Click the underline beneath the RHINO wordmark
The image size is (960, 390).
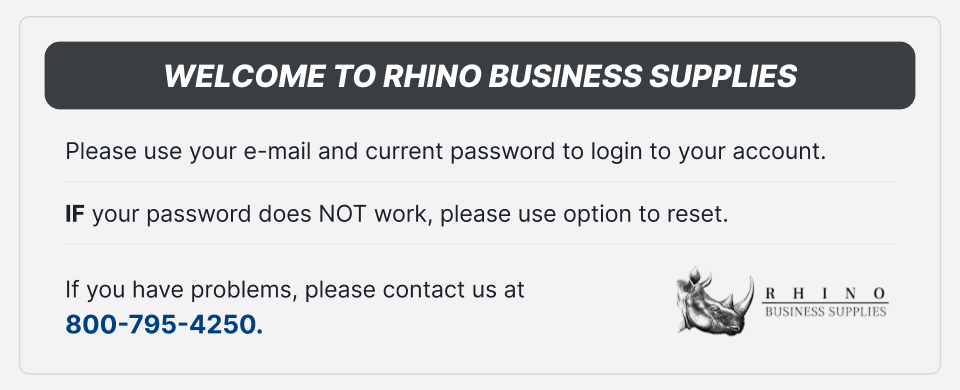(x=825, y=302)
